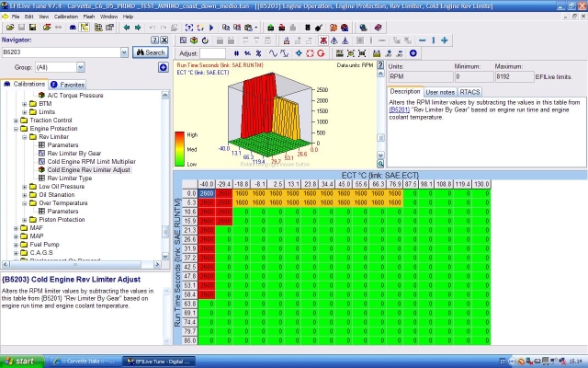Viewport: 588px width, 368px height.
Task: Select Rev Limiter By Gear tree item
Action: point(73,154)
